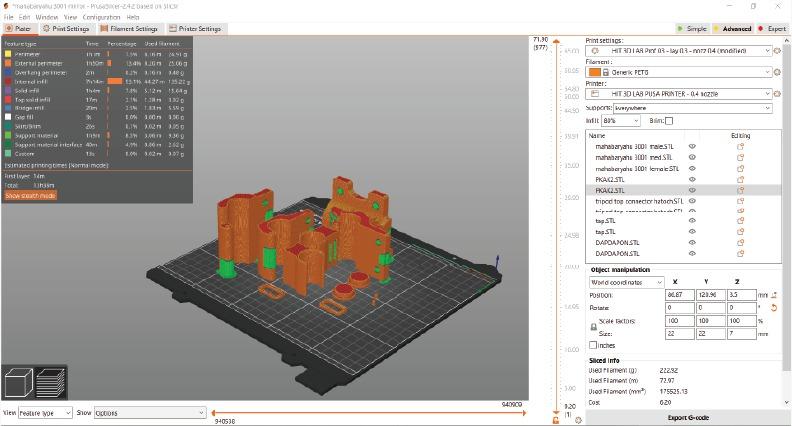Click filament lock icon beside Generic PETG
The image size is (792, 426).
coord(606,72)
